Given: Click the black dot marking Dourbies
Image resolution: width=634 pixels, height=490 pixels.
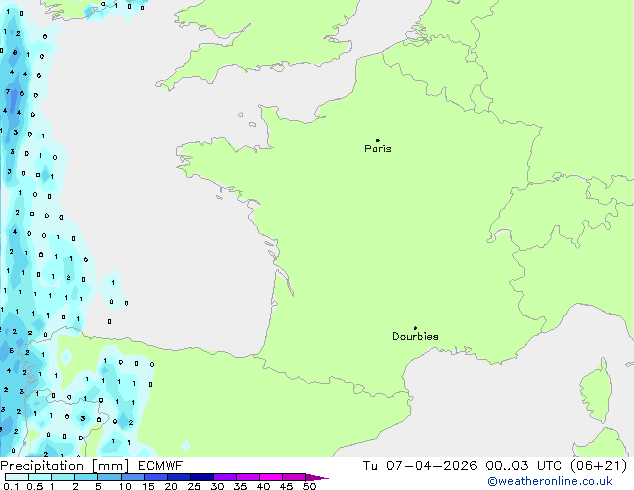Looking at the screenshot, I should click(415, 328).
